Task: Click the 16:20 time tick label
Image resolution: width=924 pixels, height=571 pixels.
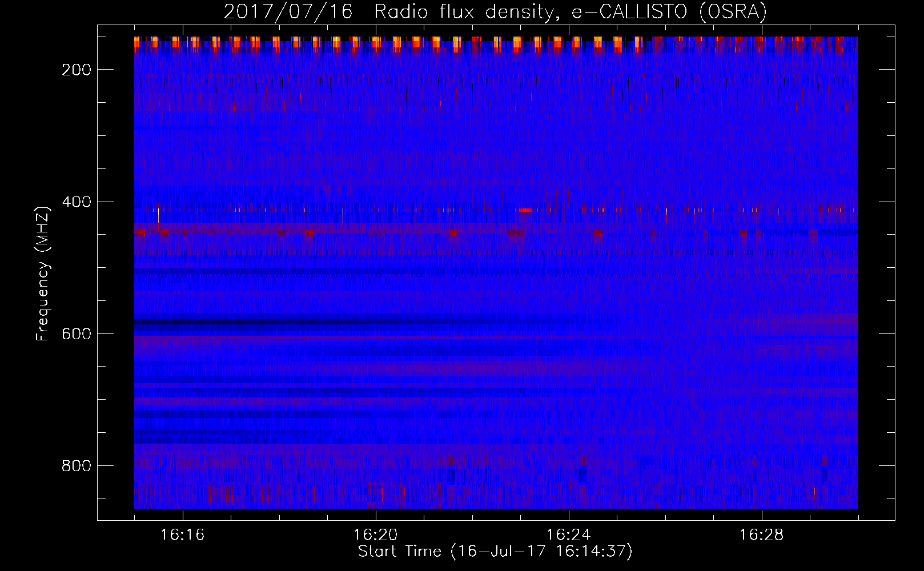Action: (x=376, y=535)
